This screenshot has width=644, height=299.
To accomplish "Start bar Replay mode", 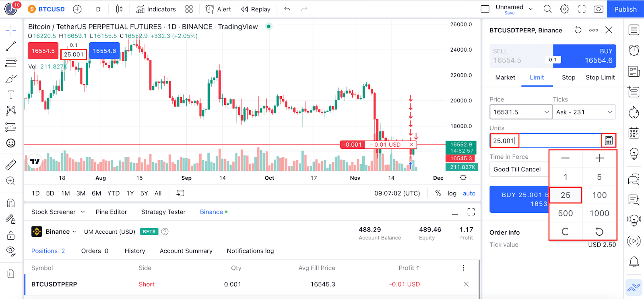I will coord(256,9).
